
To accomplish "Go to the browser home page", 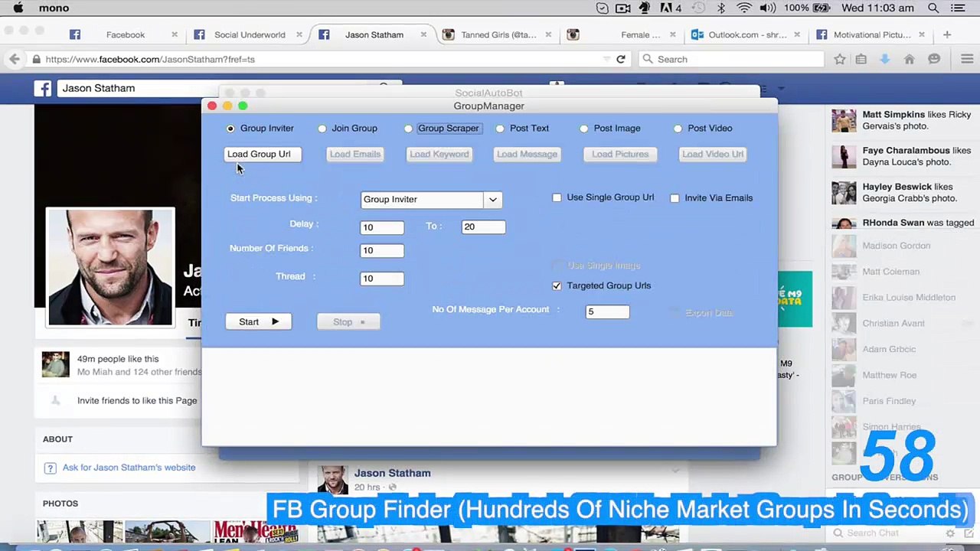I will (x=910, y=59).
